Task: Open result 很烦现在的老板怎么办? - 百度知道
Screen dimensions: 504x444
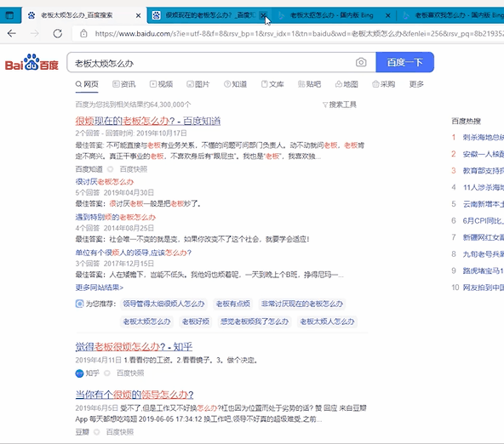Action: pos(148,121)
